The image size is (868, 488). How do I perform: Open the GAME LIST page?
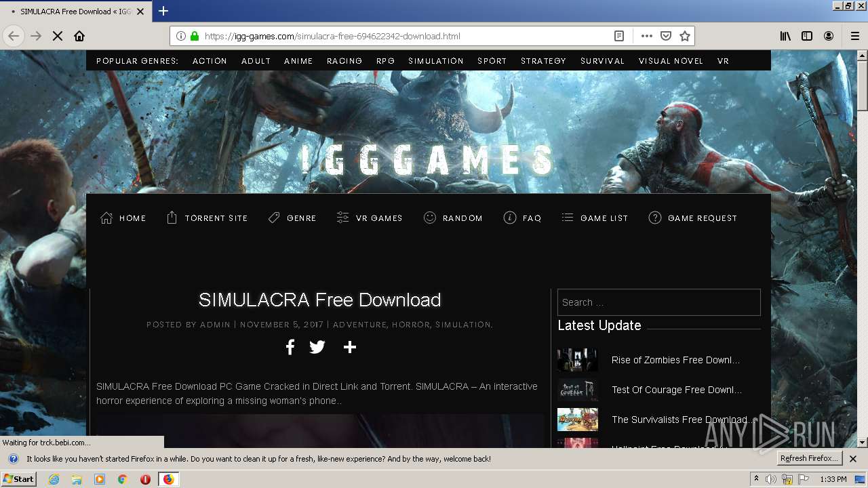tap(595, 218)
